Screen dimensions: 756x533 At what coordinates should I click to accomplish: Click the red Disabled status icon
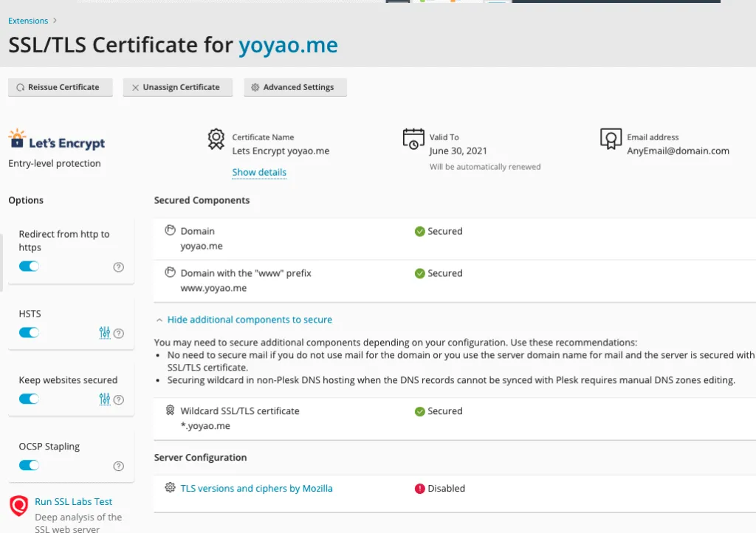pyautogui.click(x=420, y=489)
